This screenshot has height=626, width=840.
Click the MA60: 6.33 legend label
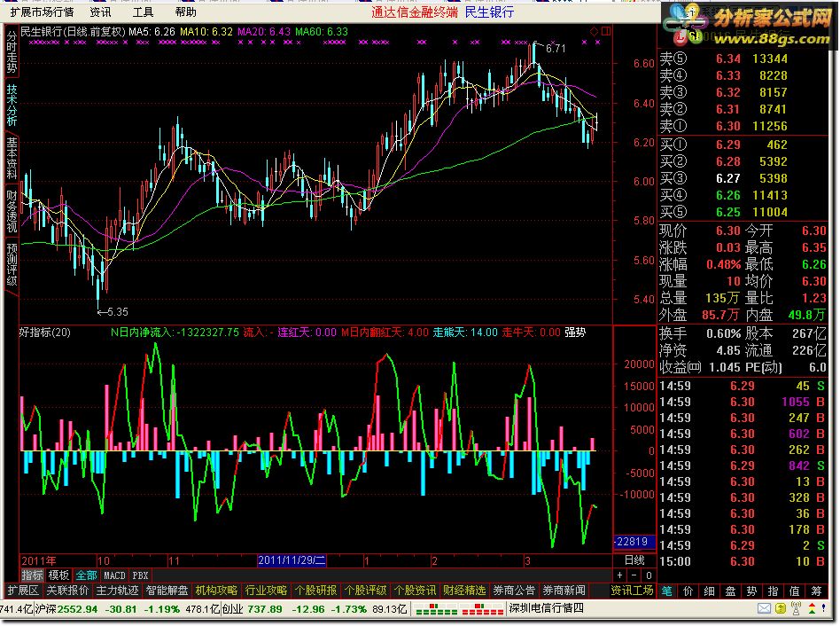coord(322,32)
